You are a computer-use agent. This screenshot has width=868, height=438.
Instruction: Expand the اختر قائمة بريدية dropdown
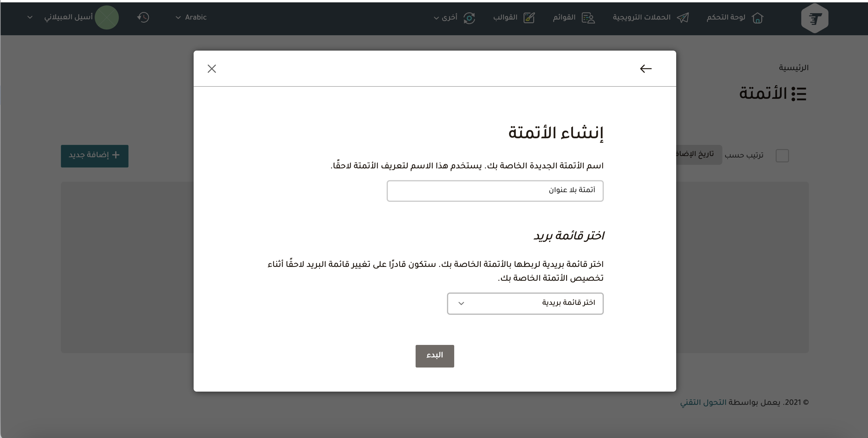525,303
